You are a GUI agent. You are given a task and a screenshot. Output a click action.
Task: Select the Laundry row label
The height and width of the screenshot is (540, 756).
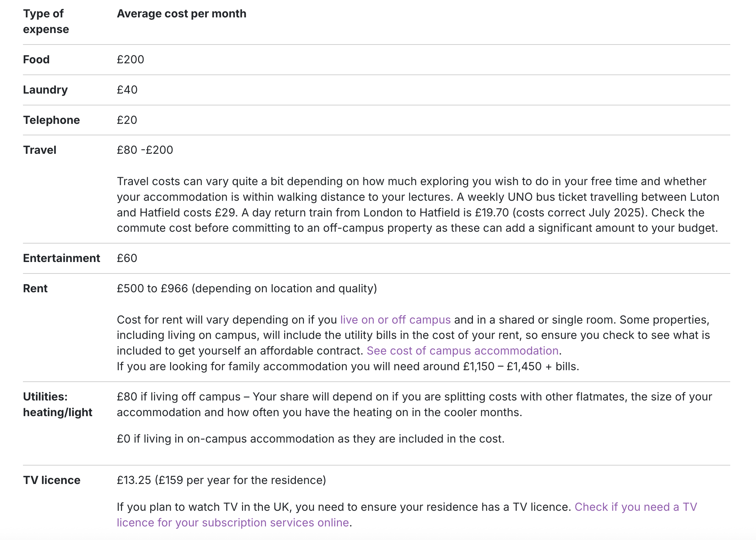click(x=45, y=90)
